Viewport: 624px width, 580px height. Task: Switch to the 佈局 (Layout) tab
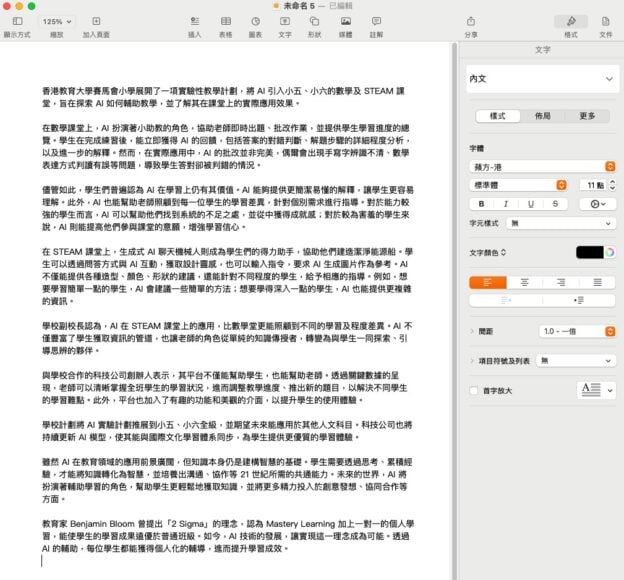(542, 116)
